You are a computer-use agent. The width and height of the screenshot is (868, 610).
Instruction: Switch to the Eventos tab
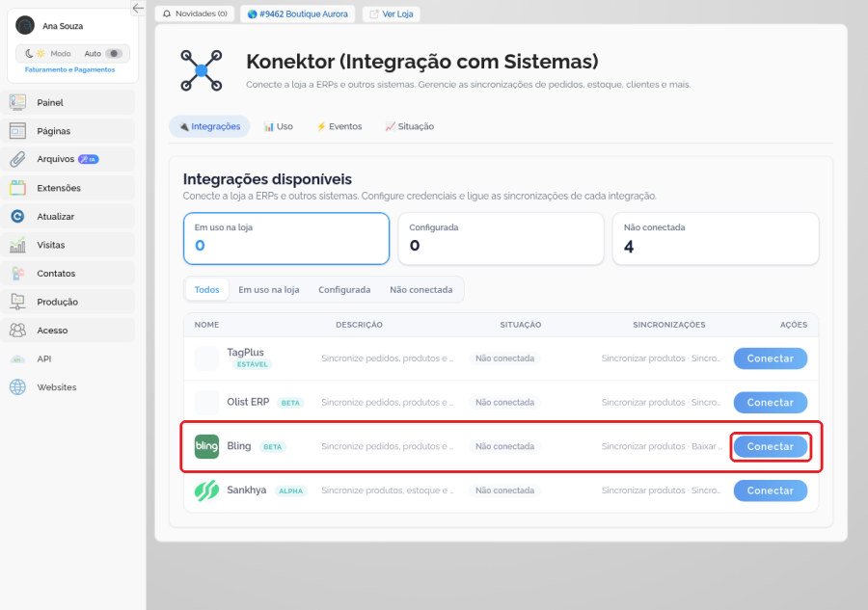(339, 126)
